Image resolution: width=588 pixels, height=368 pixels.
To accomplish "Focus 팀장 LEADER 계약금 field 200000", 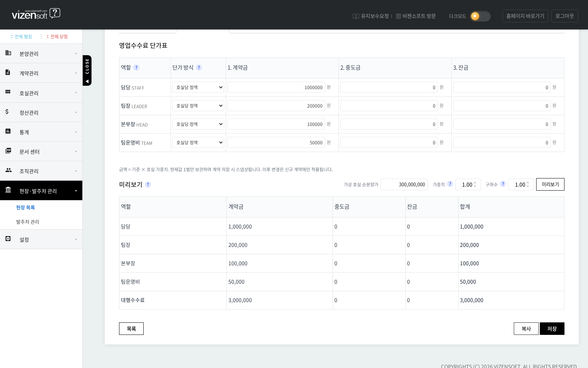I will coord(276,106).
